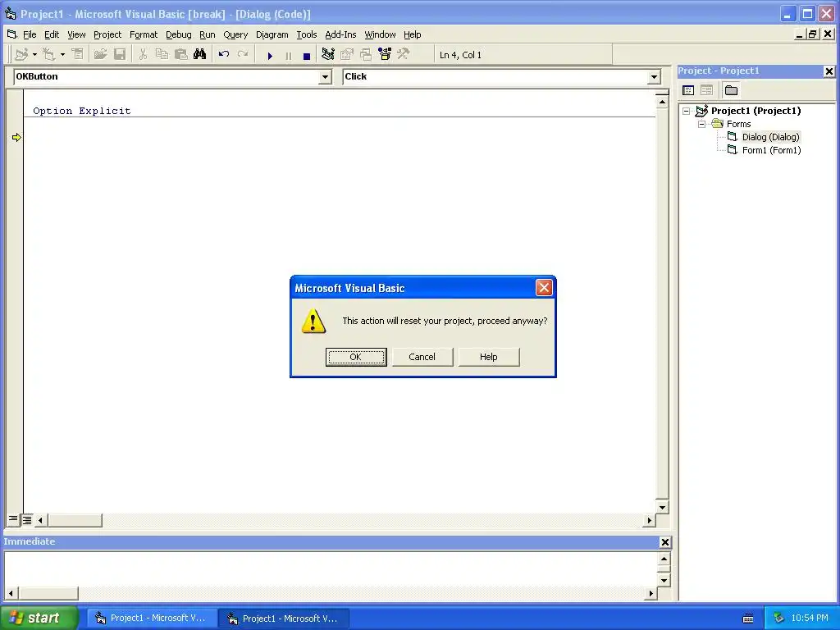This screenshot has width=840, height=630.
Task: Click OK in the reset project dialog
Action: coord(356,357)
